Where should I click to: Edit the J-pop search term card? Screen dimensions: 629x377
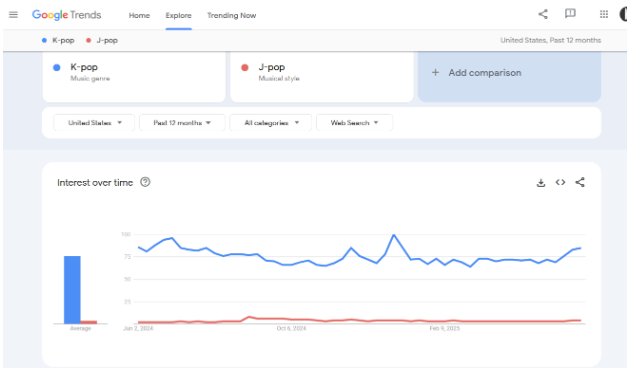tap(322, 77)
